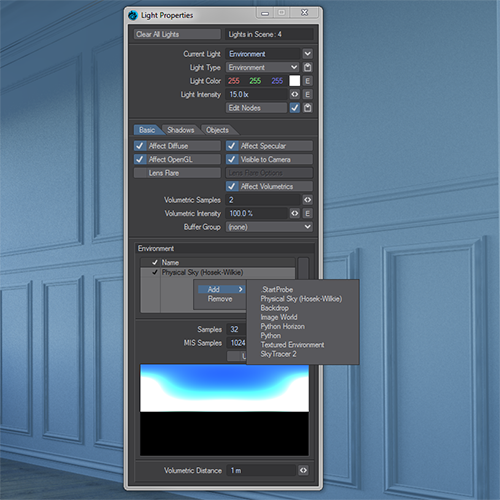This screenshot has height=500, width=500.
Task: Expand the Buffer Group dropdown
Action: (x=269, y=227)
